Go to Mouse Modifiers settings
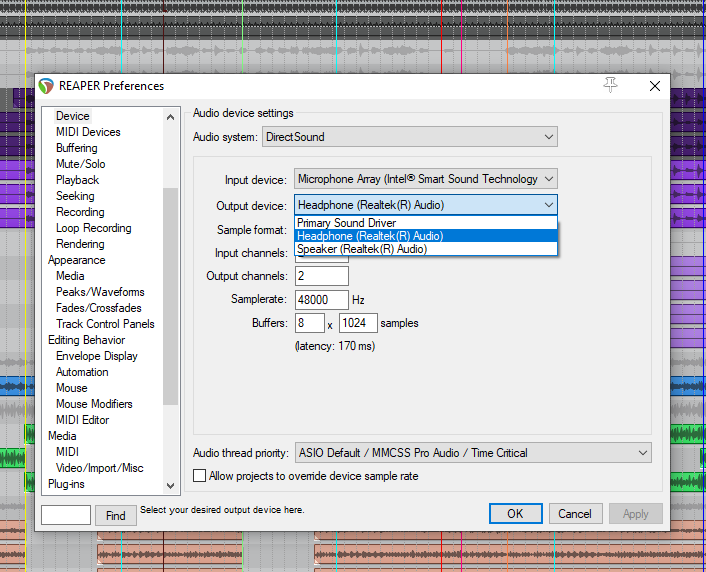The height and width of the screenshot is (572, 706). click(94, 404)
